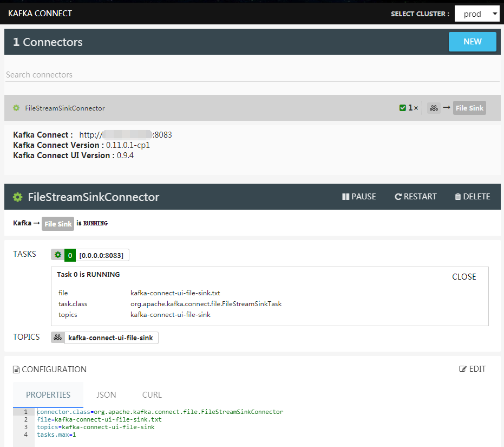Screen dimensions: 504x447
Task: Toggle the green task 0 badge
Action: pyautogui.click(x=70, y=255)
